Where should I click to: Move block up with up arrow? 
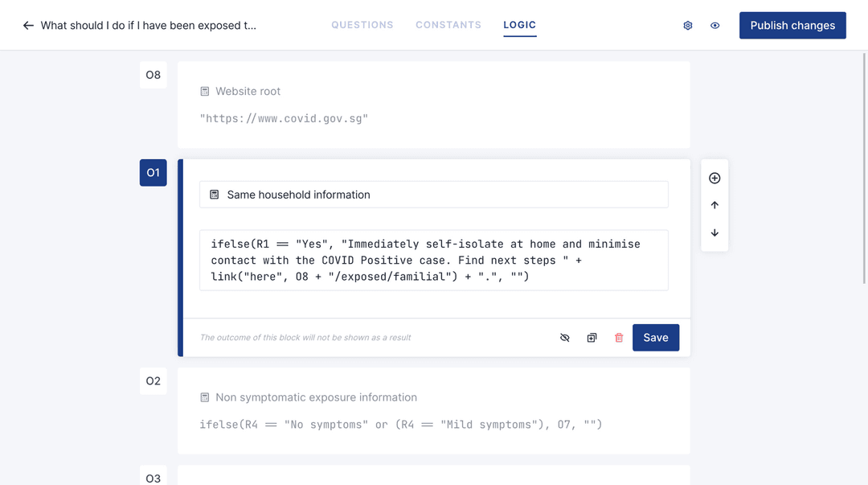(714, 205)
